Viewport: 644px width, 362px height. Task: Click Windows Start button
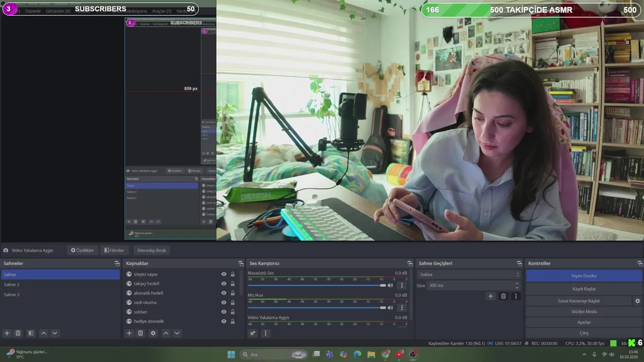(x=231, y=354)
